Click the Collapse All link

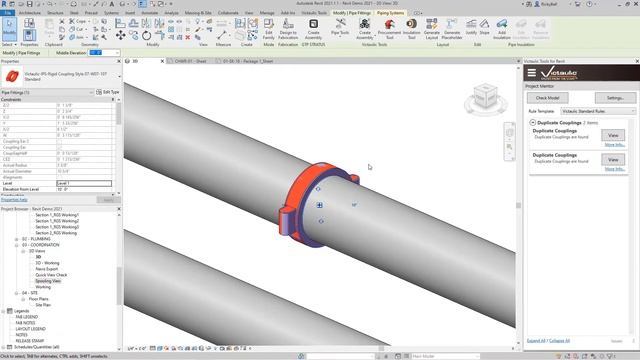pyautogui.click(x=559, y=341)
